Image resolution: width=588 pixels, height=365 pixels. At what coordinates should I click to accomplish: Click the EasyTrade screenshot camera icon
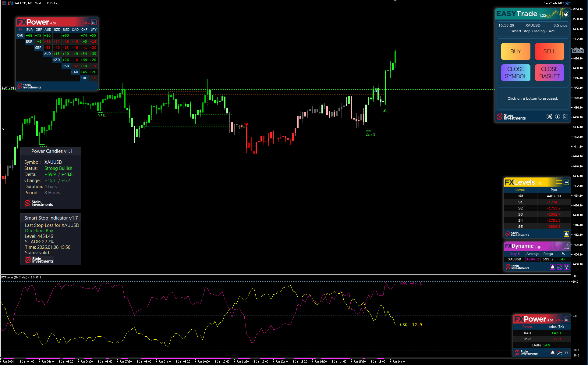pyautogui.click(x=549, y=116)
